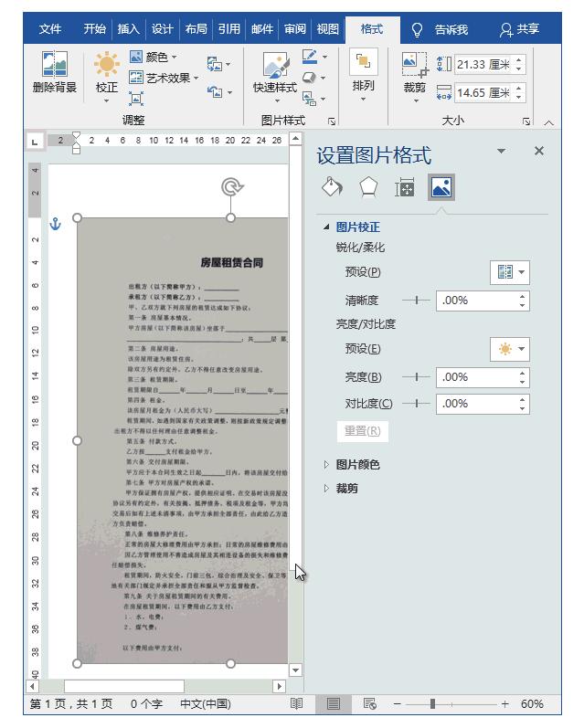
Task: Collapse the Picture Corrections (图片校正) section
Action: 326,227
